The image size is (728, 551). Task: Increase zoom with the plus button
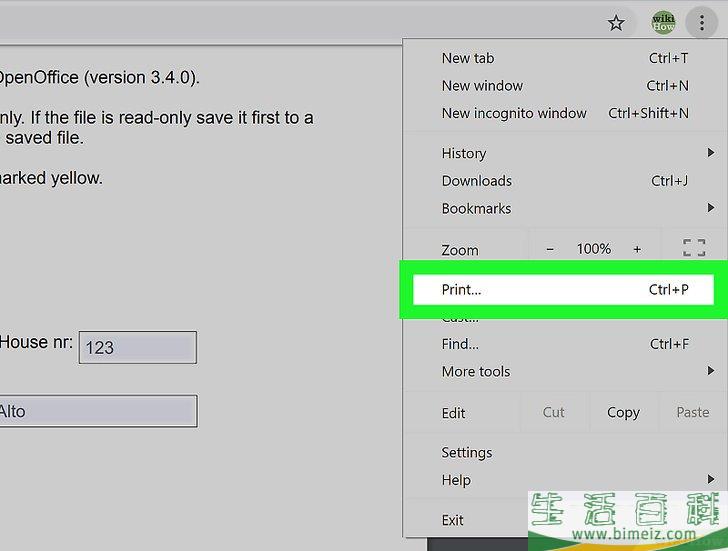click(637, 249)
